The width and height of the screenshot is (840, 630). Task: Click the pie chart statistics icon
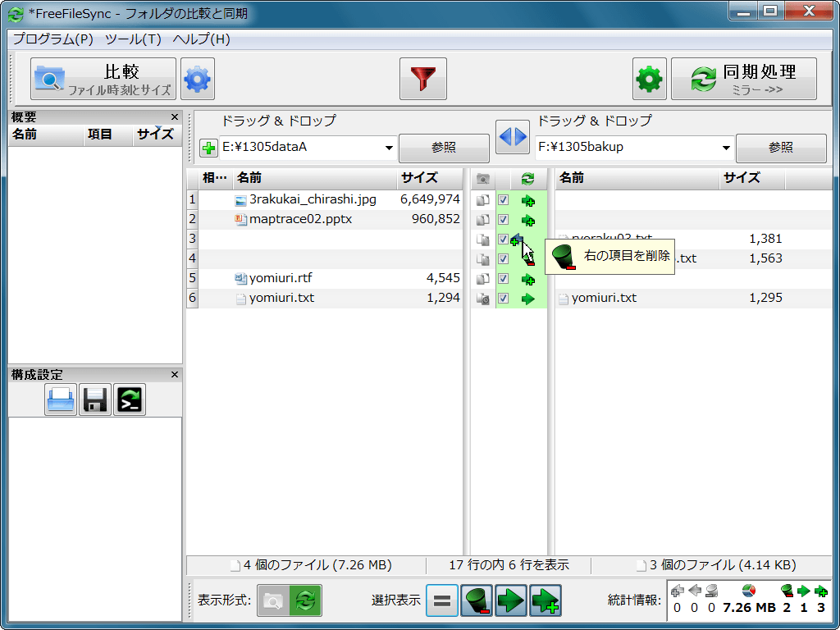point(749,591)
